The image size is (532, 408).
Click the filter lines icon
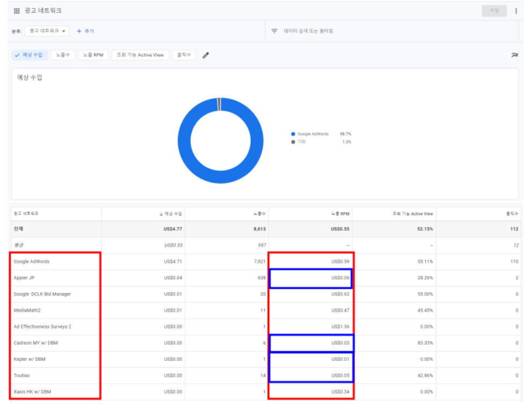(274, 31)
